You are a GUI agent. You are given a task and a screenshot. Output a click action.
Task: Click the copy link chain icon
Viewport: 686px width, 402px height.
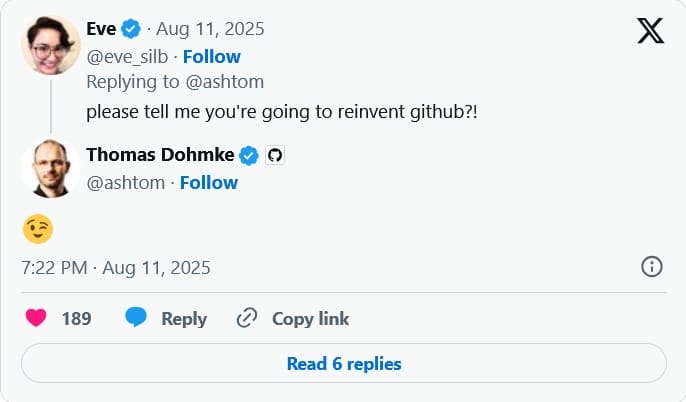click(247, 318)
